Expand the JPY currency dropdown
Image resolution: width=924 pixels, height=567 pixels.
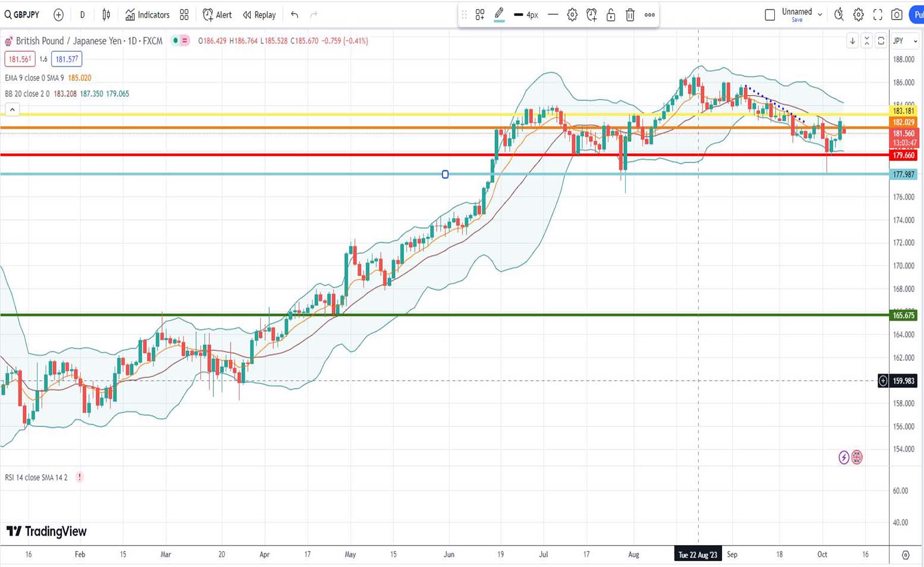[905, 41]
